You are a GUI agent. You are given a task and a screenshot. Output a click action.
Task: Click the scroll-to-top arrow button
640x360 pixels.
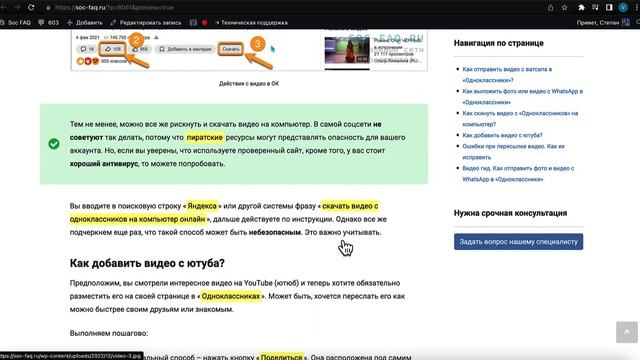[x=627, y=332]
